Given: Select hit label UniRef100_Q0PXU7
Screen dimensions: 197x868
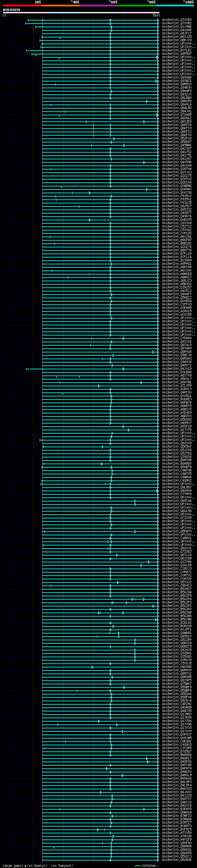Looking at the screenshot, I should point(177,734).
